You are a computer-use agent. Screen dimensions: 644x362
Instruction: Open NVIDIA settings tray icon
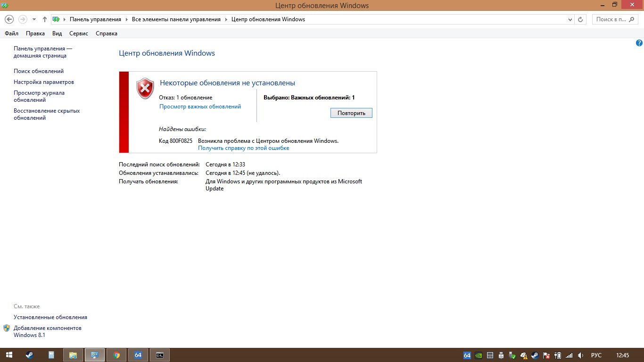pos(479,355)
